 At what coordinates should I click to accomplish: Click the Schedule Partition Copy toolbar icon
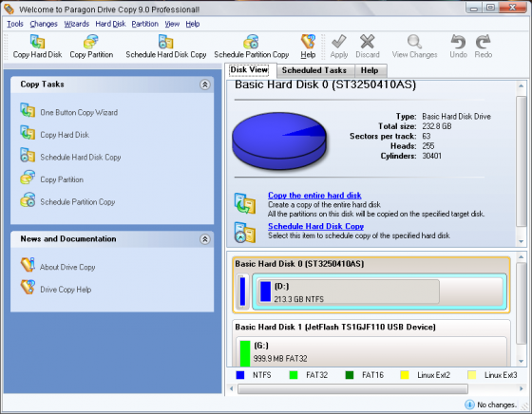251,42
